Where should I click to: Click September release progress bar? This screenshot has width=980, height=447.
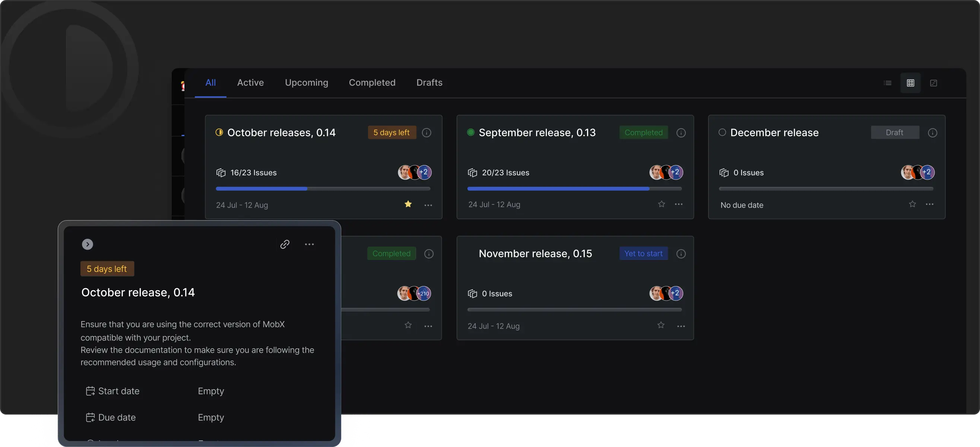(x=574, y=189)
